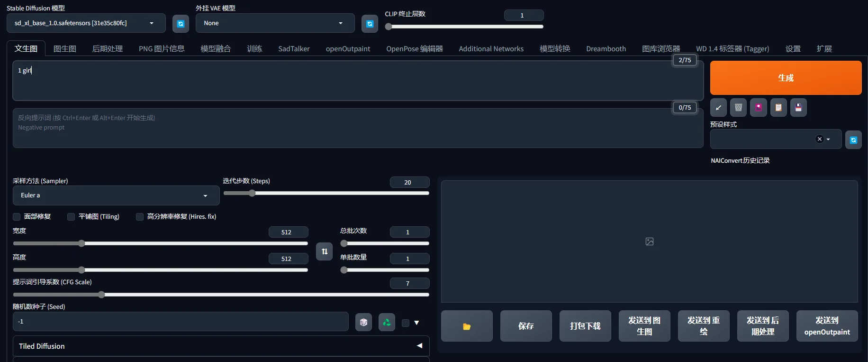The width and height of the screenshot is (868, 362).
Task: Click the 保存 save button
Action: click(526, 326)
